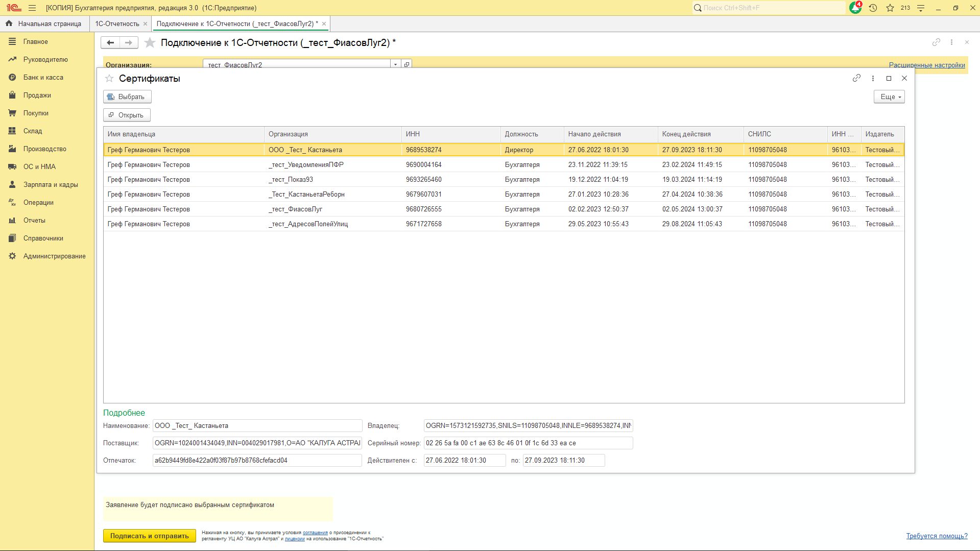Go back with the left arrow button
The width and height of the screenshot is (980, 551).
(110, 42)
